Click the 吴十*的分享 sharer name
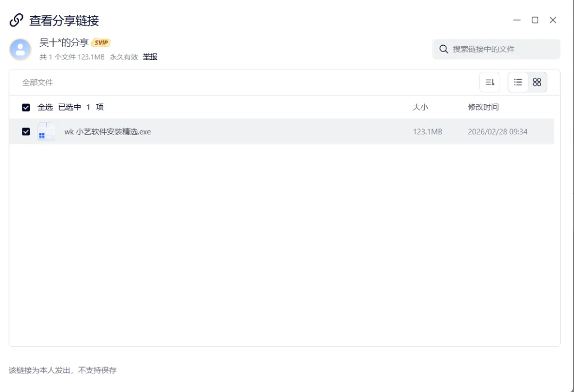 [x=64, y=42]
